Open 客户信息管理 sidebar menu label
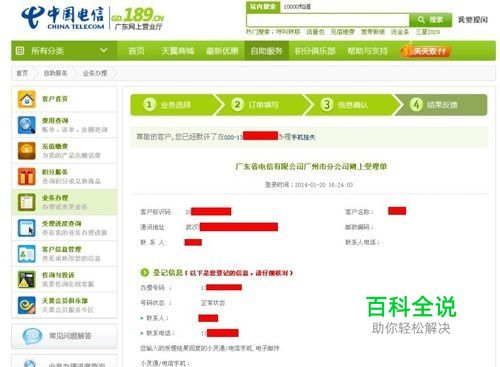This screenshot has width=500, height=367. (x=62, y=249)
